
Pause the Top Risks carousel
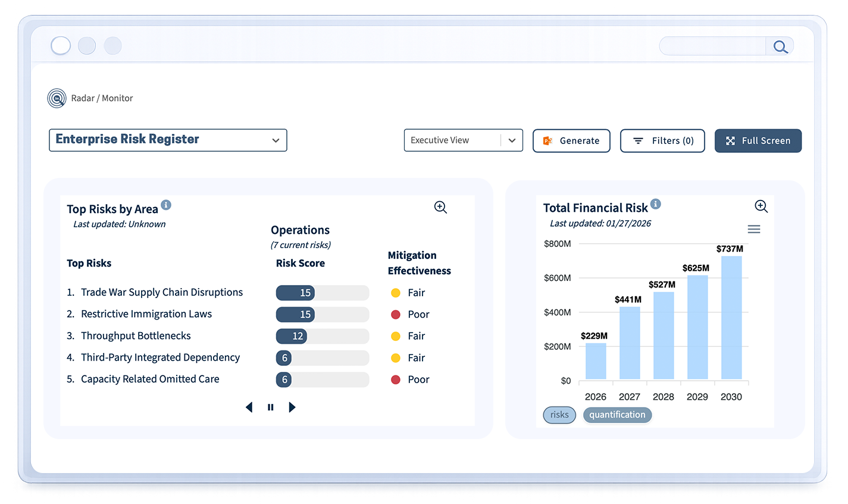click(270, 407)
